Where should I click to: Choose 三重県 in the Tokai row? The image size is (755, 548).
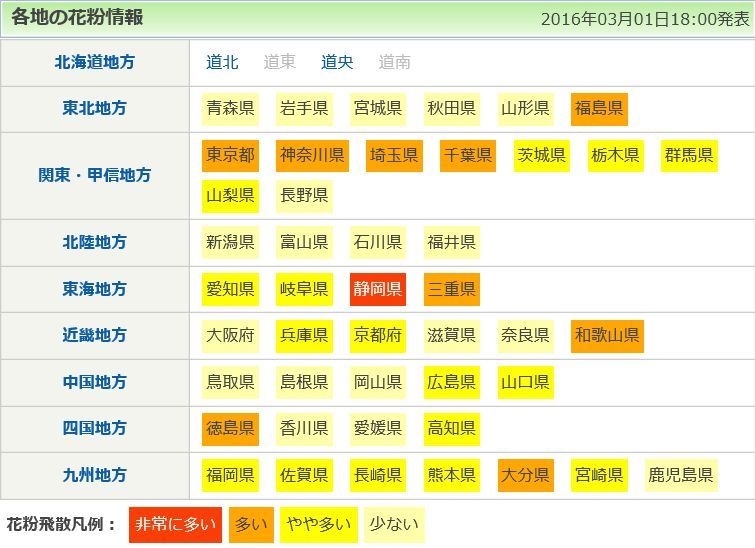451,289
